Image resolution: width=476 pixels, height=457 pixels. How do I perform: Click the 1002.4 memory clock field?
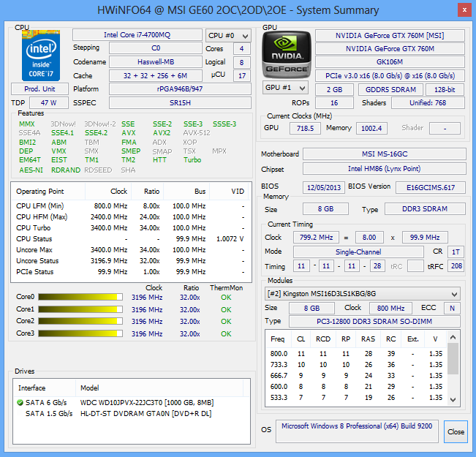(x=371, y=129)
